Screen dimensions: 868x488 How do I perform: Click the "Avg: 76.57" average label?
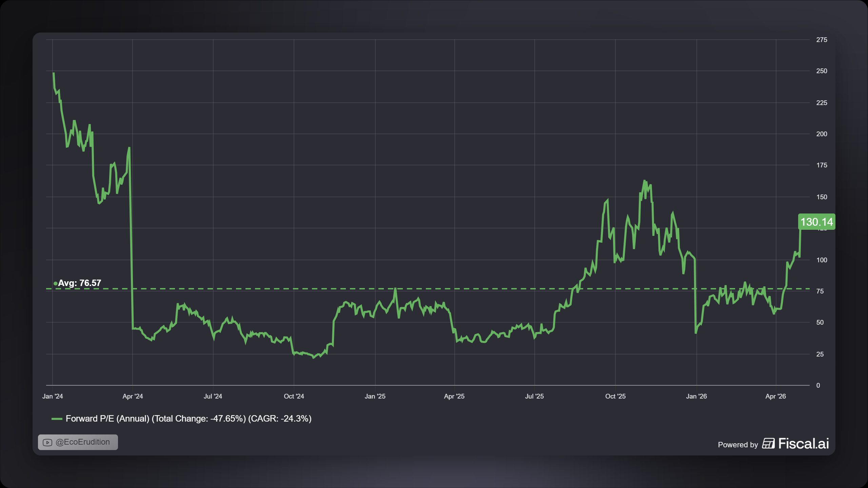pyautogui.click(x=80, y=283)
